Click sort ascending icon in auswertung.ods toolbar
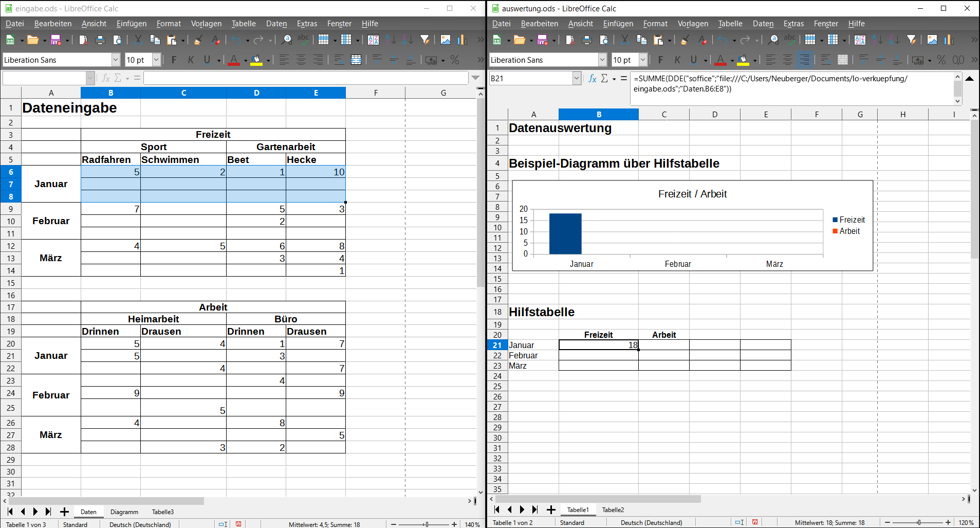Image resolution: width=980 pixels, height=528 pixels. click(x=877, y=40)
